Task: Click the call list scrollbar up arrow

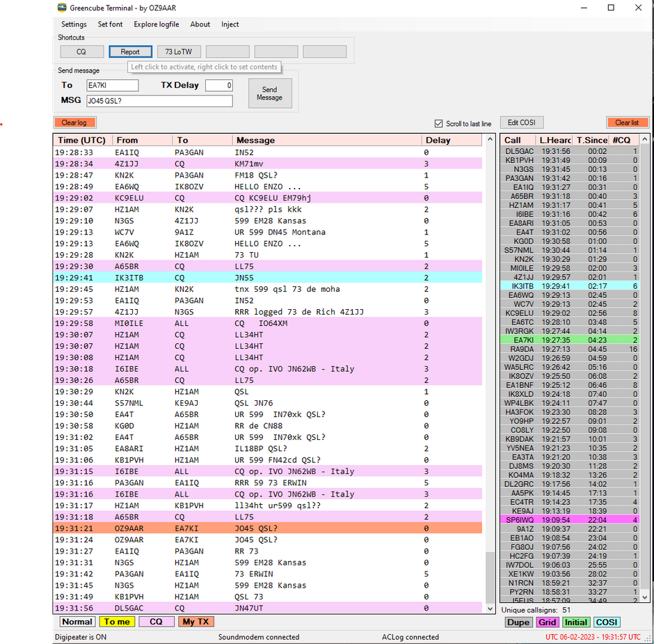Action: pyautogui.click(x=645, y=139)
